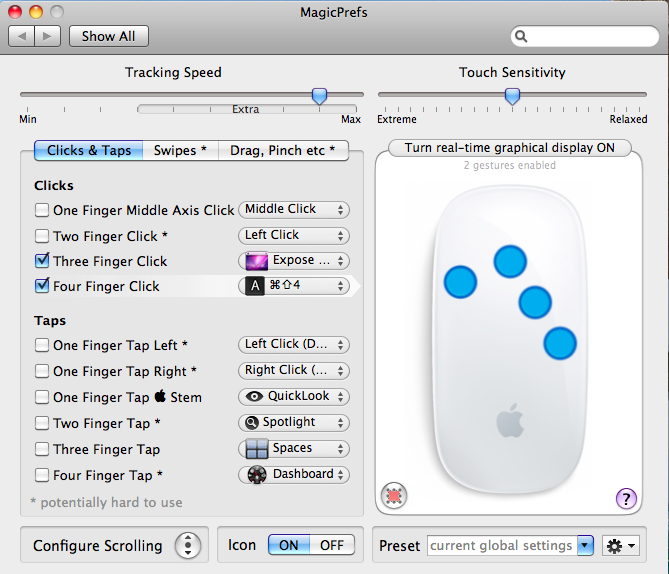Viewport: 669px width, 574px height.
Task: Enable Three Finger Tap checkbox
Action: 42,449
